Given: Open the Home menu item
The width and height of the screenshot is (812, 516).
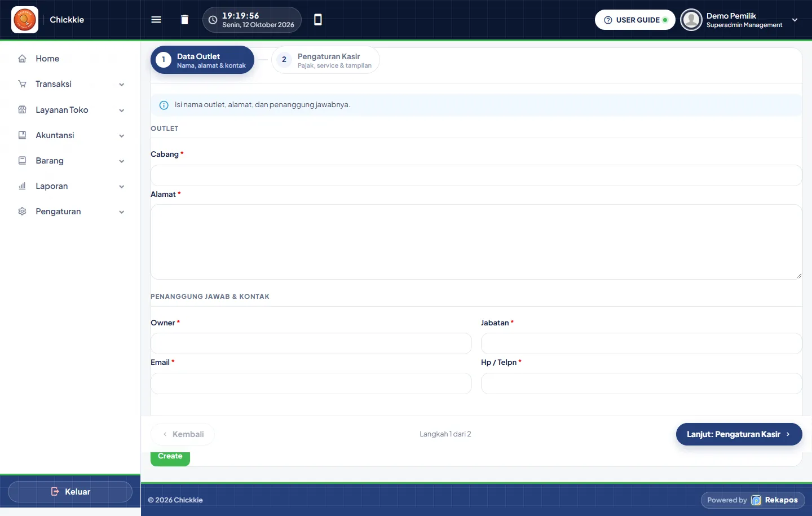Looking at the screenshot, I should [x=70, y=59].
